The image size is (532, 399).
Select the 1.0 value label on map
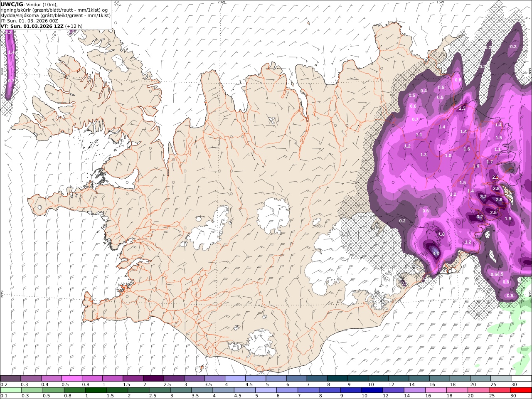(x=448, y=156)
